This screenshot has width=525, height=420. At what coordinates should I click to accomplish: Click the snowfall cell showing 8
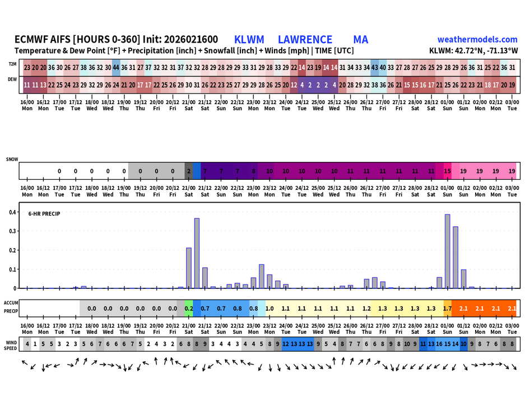pos(254,171)
